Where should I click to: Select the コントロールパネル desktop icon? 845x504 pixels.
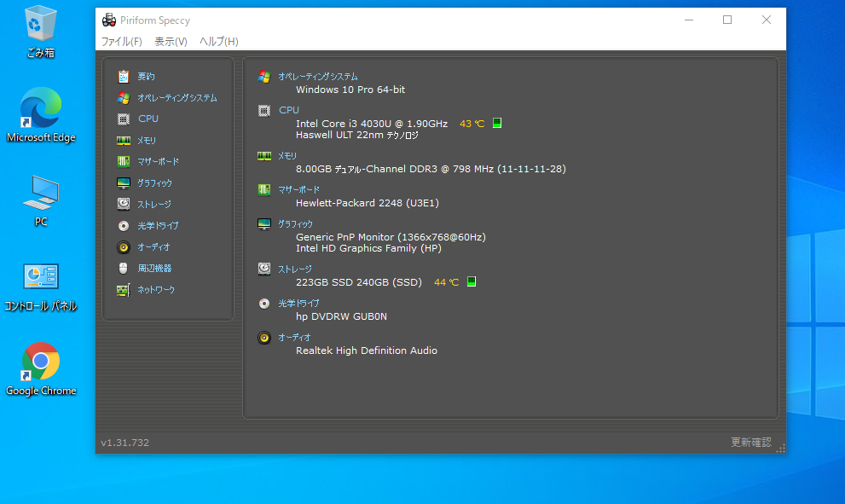pos(41,287)
